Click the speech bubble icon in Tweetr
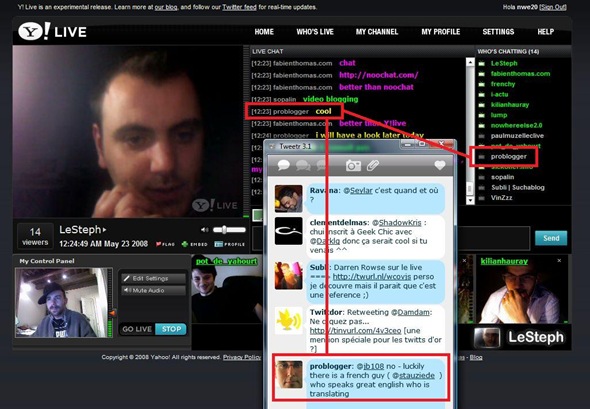This screenshot has height=409, width=590. click(x=283, y=165)
